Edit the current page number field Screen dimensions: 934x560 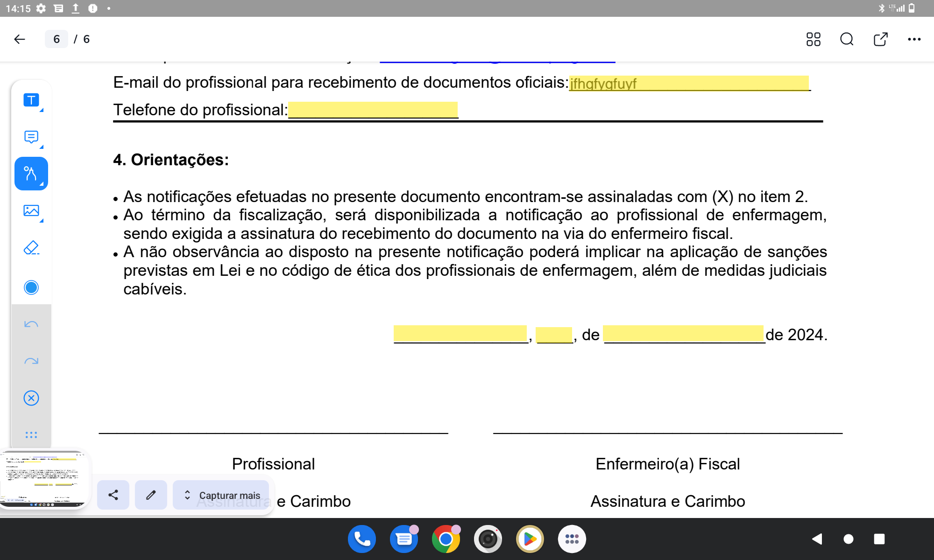click(x=57, y=39)
